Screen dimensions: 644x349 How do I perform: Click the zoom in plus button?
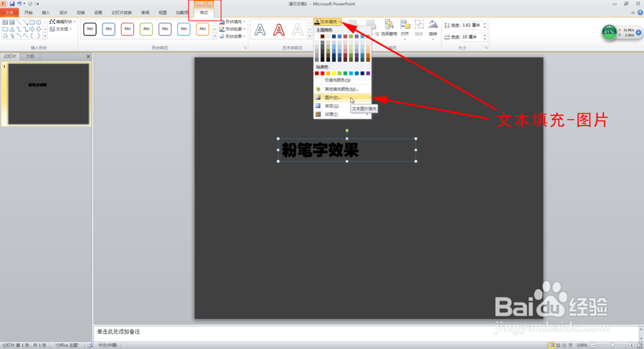pos(631,345)
